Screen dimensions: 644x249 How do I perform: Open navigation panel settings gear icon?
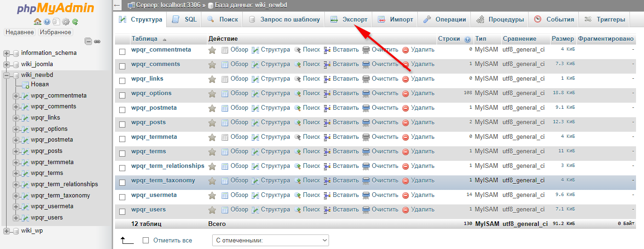[x=66, y=22]
